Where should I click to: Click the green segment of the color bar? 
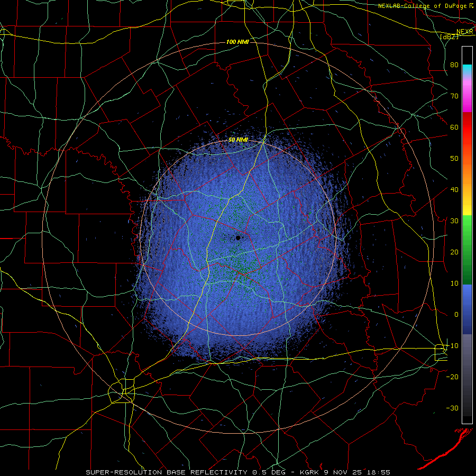tap(467, 250)
